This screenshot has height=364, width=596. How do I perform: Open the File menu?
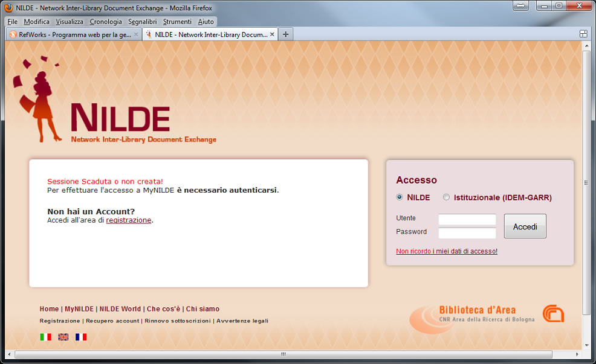coord(12,22)
